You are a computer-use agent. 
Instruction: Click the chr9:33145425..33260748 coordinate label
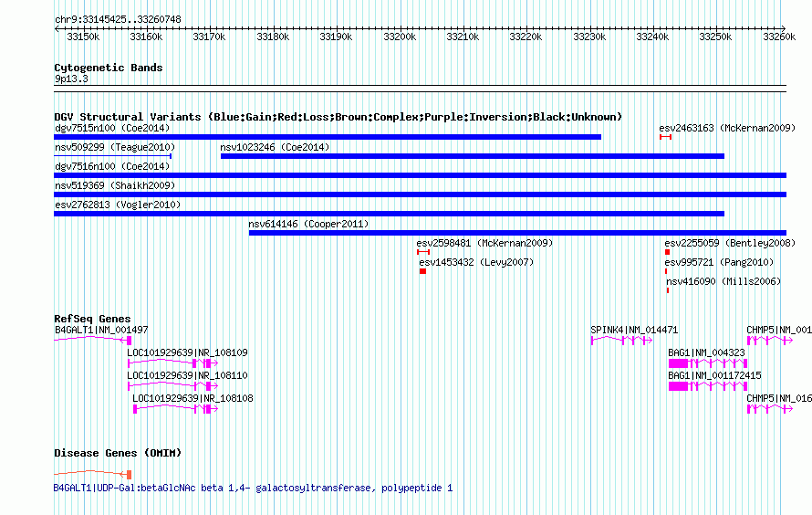[x=118, y=20]
